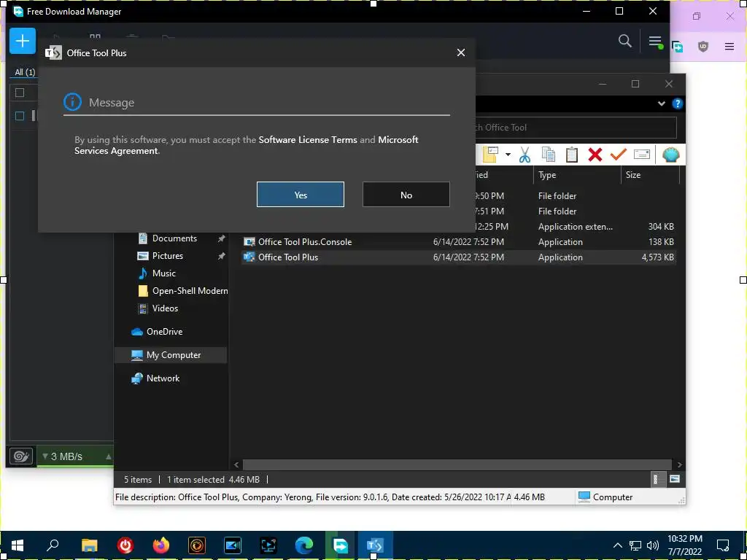The height and width of the screenshot is (560, 747).
Task: Select the Office Tool Plus.Console file
Action: click(458, 242)
